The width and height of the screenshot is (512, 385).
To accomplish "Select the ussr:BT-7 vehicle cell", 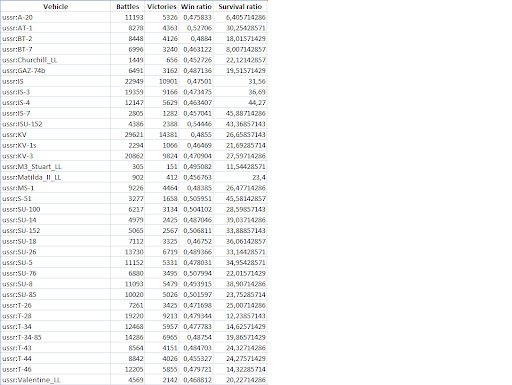I will [x=55, y=49].
